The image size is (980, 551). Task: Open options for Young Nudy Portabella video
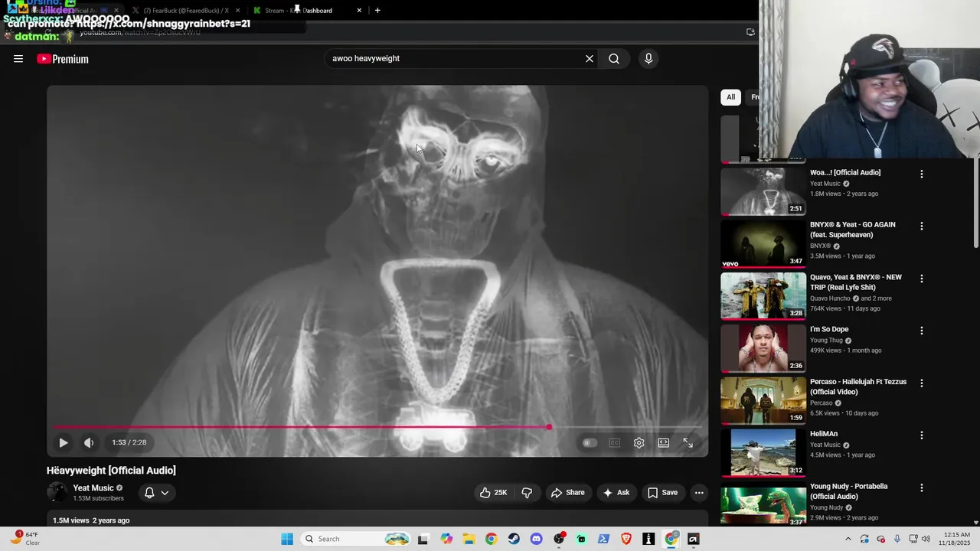coord(922,487)
